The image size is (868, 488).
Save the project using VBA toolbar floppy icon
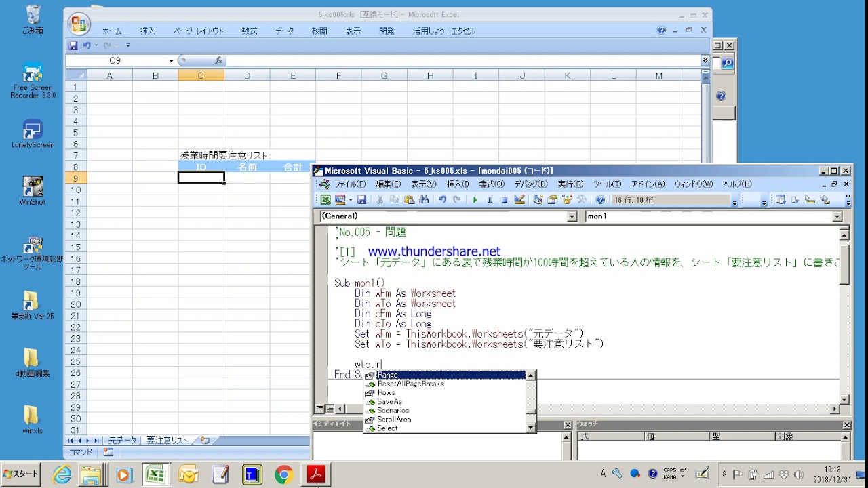362,200
